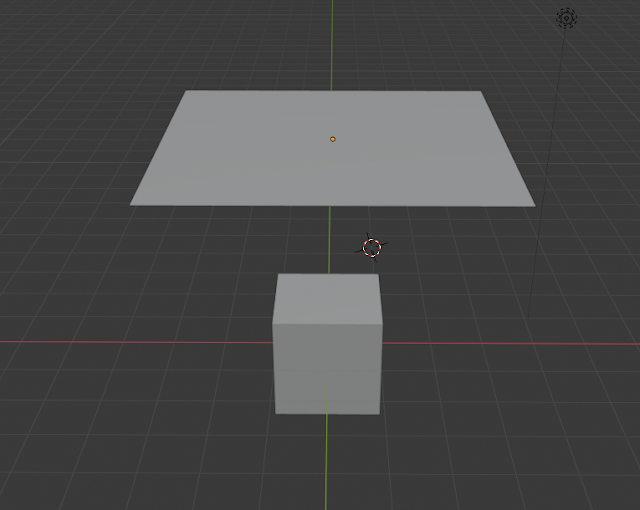This screenshot has width=640, height=510.
Task: Select the cube object in the viewport
Action: tap(327, 344)
